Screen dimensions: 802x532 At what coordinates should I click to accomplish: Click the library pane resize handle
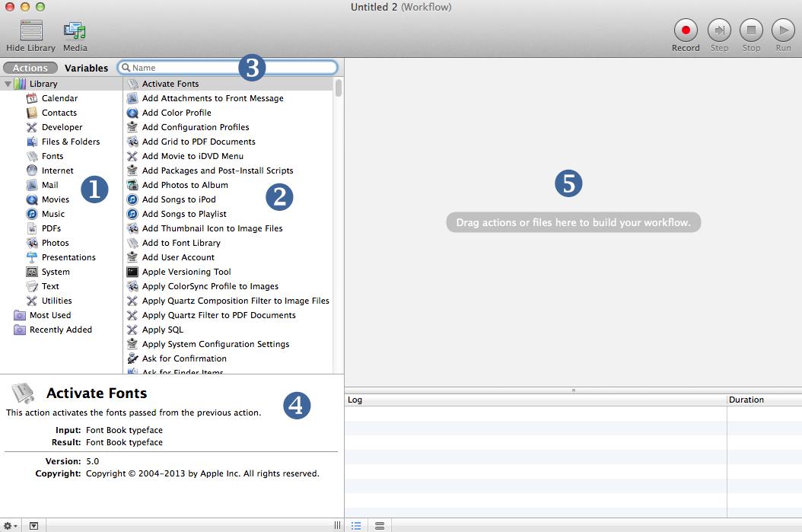337,525
